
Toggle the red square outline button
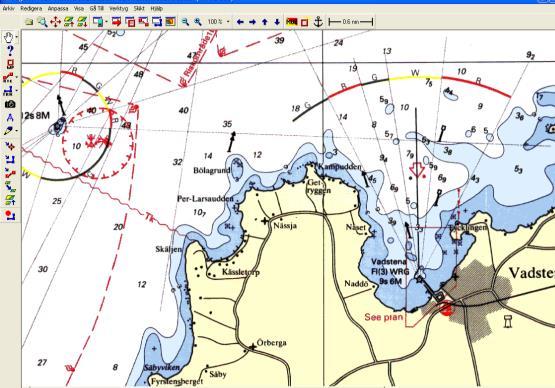tap(304, 22)
